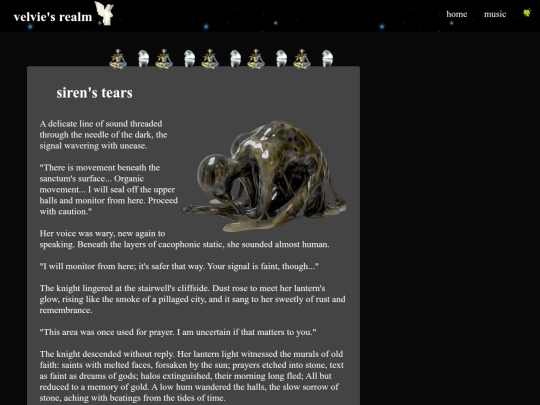The image size is (540, 405).
Task: Go to the music page
Action: click(x=495, y=14)
